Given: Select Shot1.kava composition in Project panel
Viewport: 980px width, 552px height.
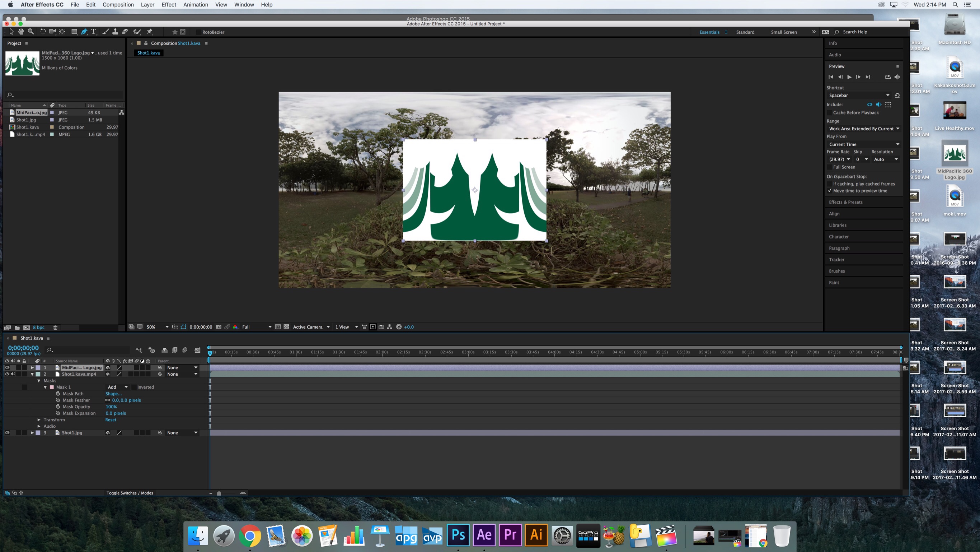Looking at the screenshot, I should (x=27, y=127).
